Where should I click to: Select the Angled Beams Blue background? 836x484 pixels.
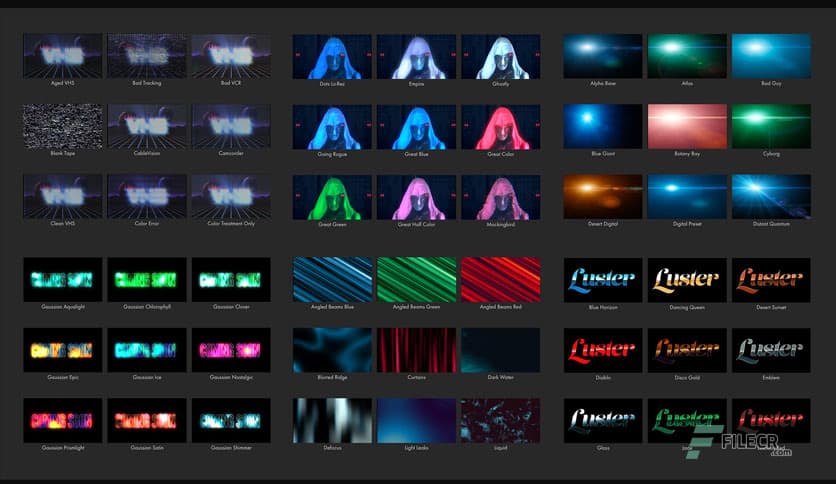332,280
